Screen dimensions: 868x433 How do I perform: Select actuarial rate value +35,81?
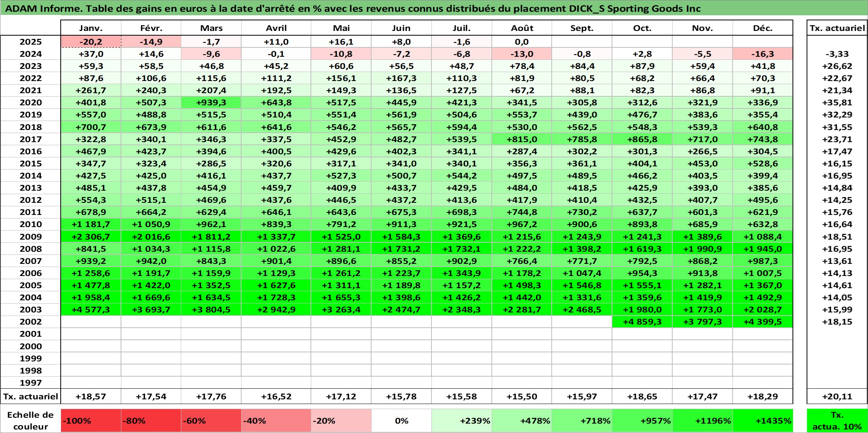837,103
